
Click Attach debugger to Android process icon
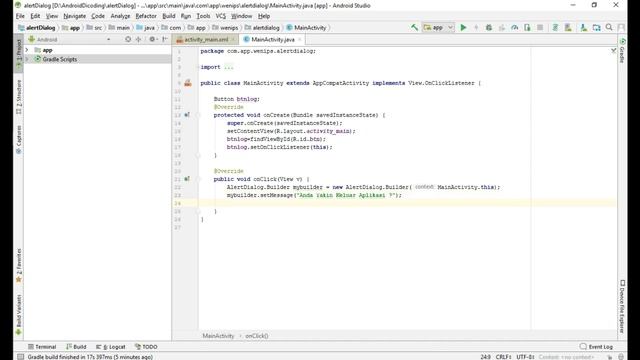coord(527,27)
